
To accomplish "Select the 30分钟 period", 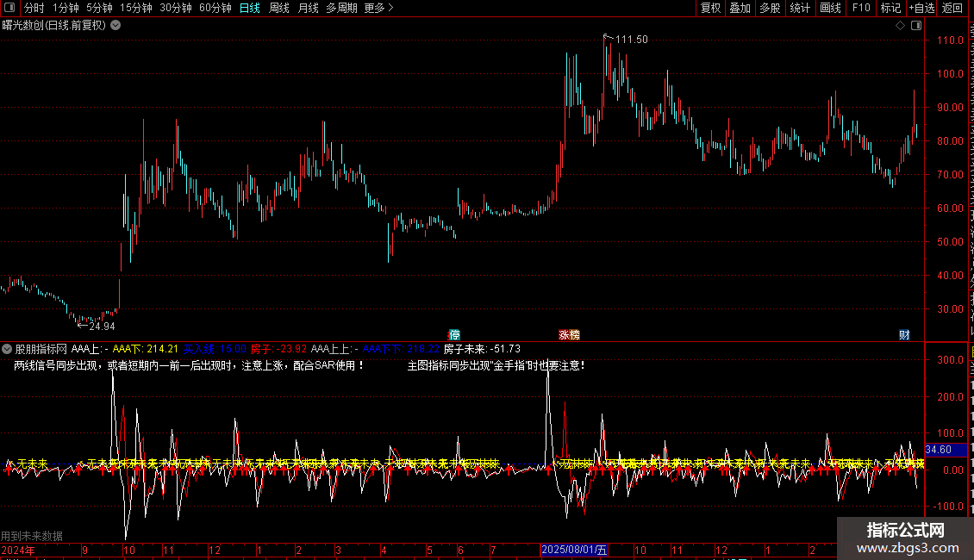I will [x=176, y=8].
